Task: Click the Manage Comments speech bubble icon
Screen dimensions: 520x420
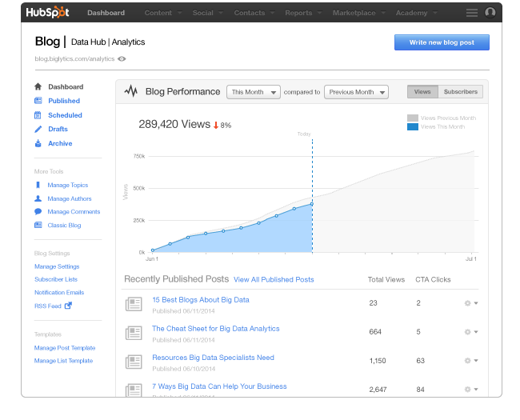Action: (38, 212)
